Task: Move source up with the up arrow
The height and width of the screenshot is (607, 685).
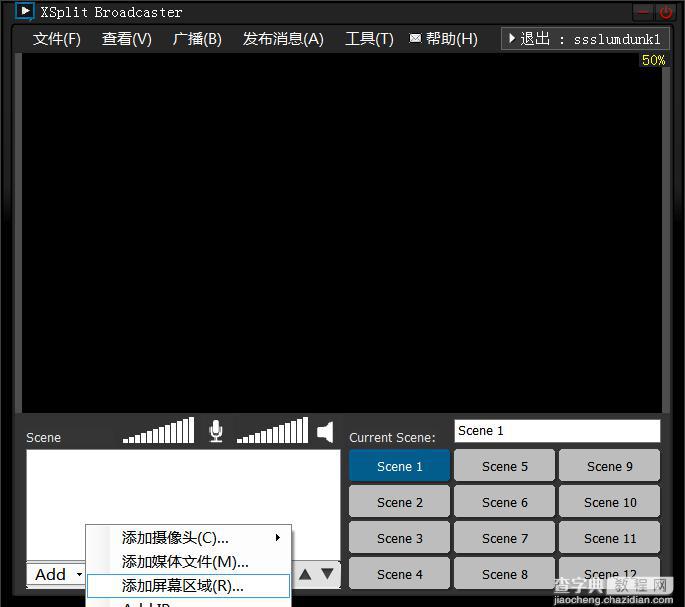Action: coord(305,574)
